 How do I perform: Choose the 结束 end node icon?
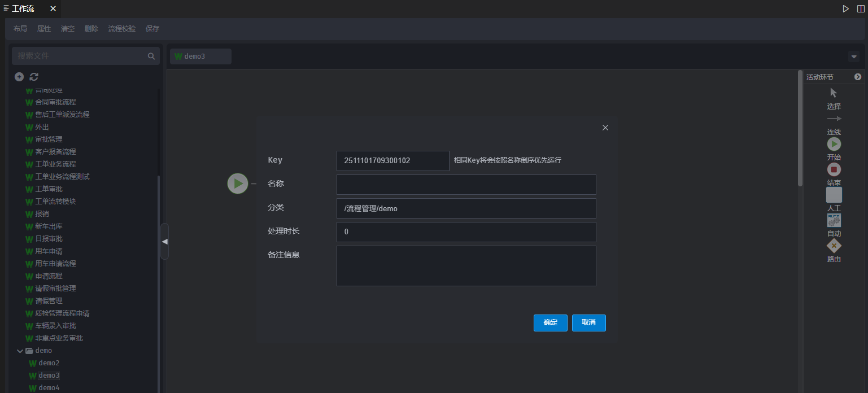tap(834, 169)
